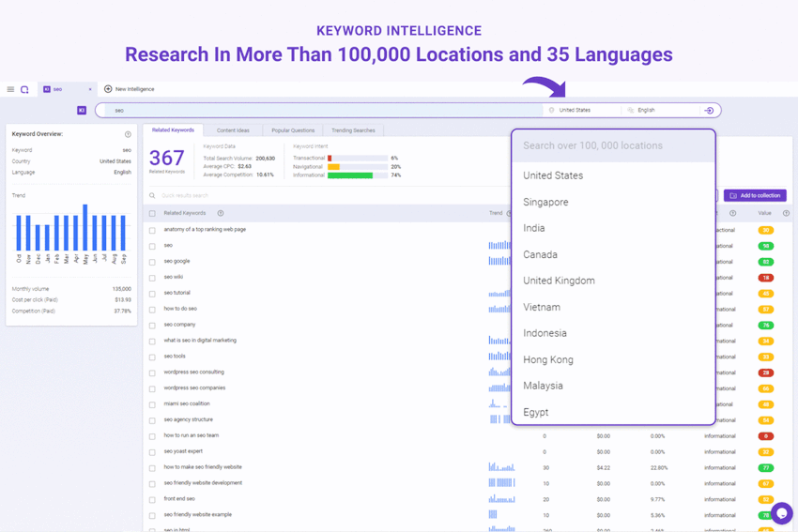Tick the checkbox for wordpress seo consulting

152,372
